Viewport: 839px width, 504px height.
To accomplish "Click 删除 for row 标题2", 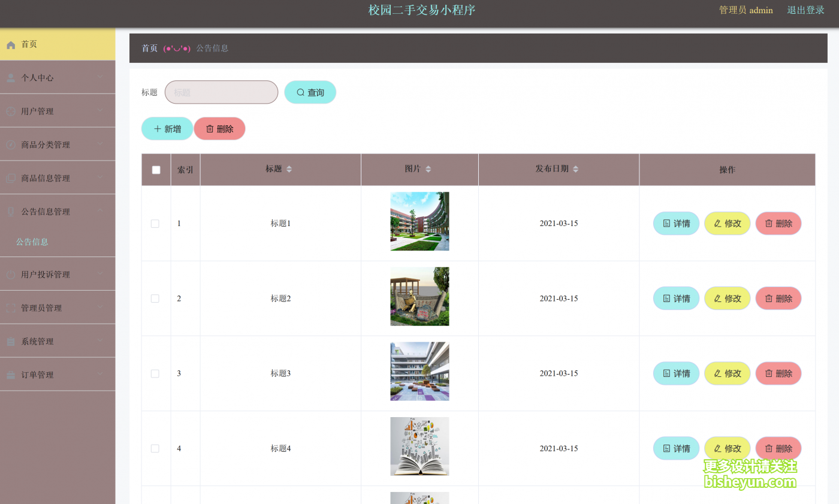I will pyautogui.click(x=778, y=298).
